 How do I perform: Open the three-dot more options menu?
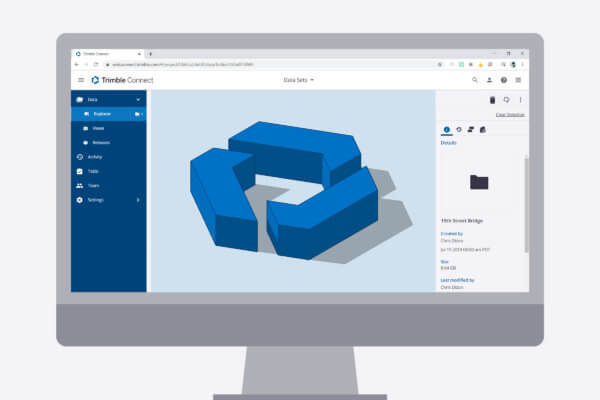click(x=520, y=99)
